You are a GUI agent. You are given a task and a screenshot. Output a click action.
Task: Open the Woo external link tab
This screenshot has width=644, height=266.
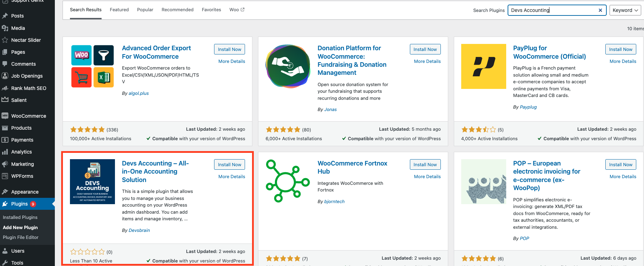coord(237,10)
